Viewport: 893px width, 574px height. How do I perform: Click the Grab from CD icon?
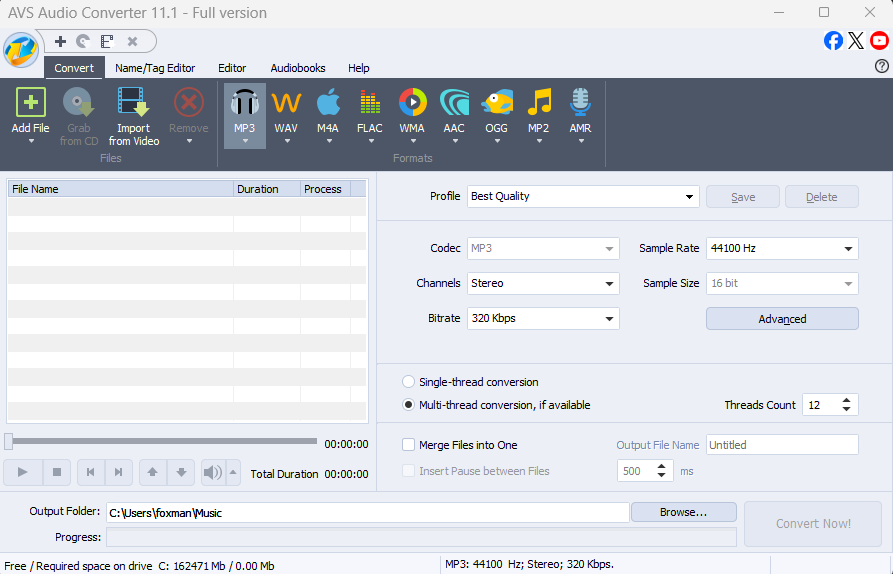(79, 102)
